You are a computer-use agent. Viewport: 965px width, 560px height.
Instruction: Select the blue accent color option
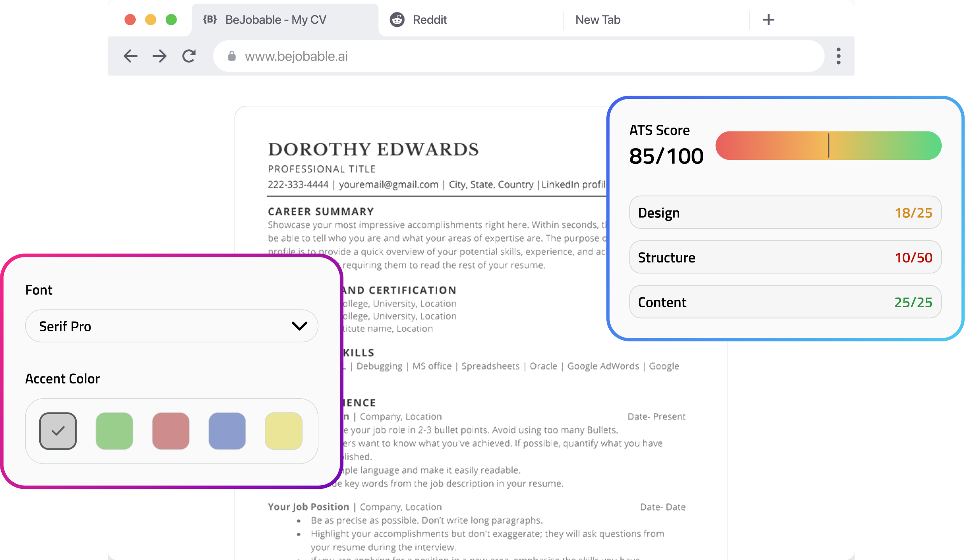pyautogui.click(x=227, y=430)
